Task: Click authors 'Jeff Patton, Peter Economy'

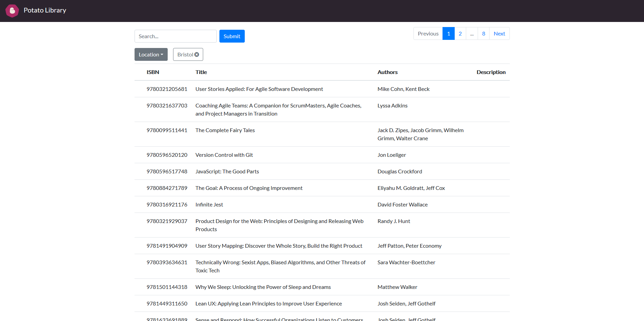Action: pyautogui.click(x=409, y=246)
